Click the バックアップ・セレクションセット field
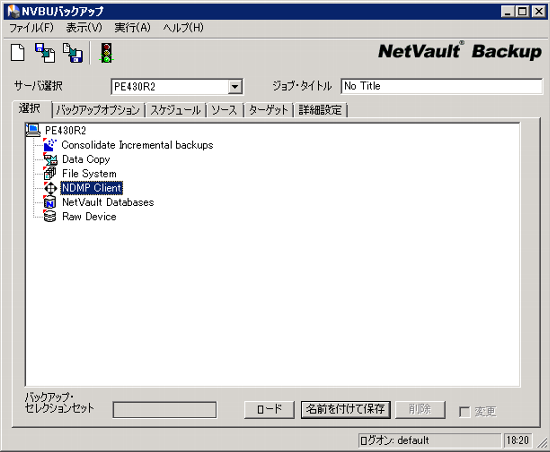 pos(165,410)
